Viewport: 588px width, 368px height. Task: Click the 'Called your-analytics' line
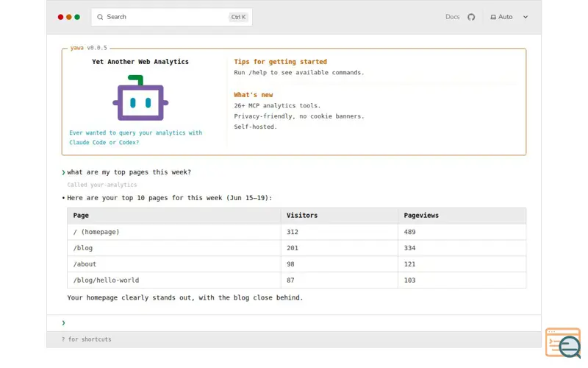[102, 185]
